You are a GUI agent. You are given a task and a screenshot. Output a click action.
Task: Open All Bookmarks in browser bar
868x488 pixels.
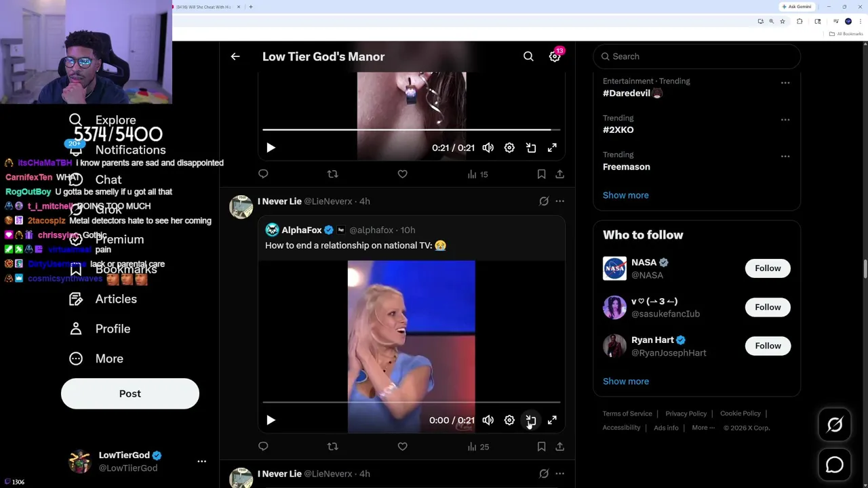pyautogui.click(x=847, y=34)
